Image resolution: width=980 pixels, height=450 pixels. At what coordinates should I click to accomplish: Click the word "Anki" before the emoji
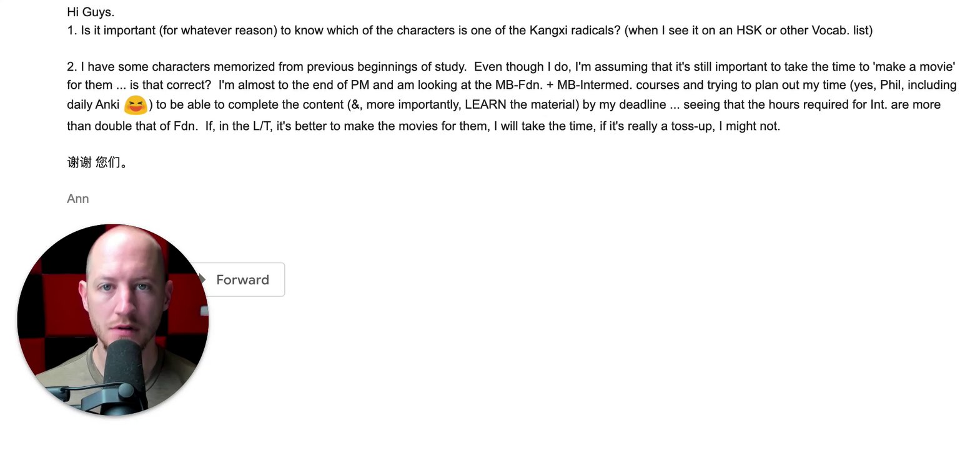(107, 104)
